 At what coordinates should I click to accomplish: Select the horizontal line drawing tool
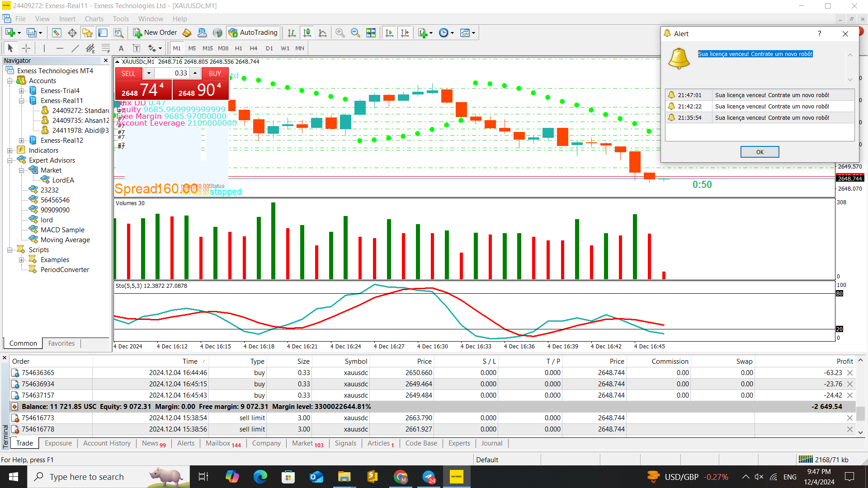coord(60,48)
